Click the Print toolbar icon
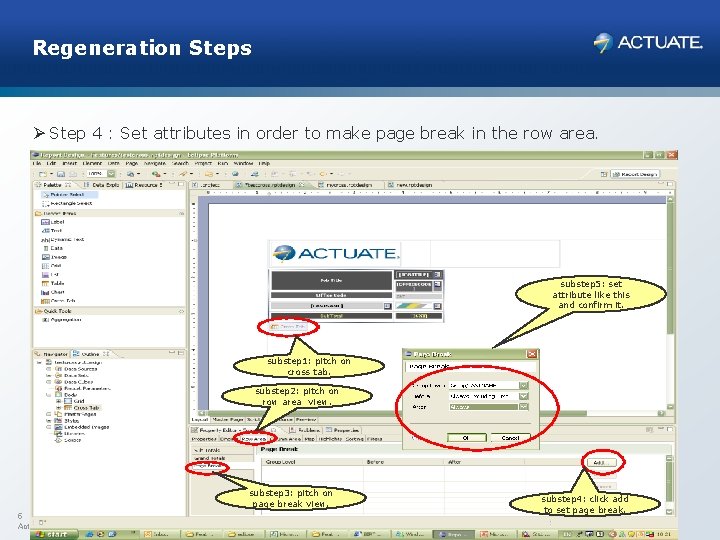 pyautogui.click(x=73, y=174)
